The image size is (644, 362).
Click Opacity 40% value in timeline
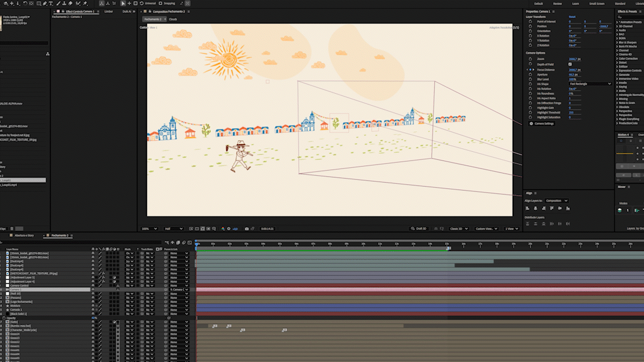pos(94,318)
